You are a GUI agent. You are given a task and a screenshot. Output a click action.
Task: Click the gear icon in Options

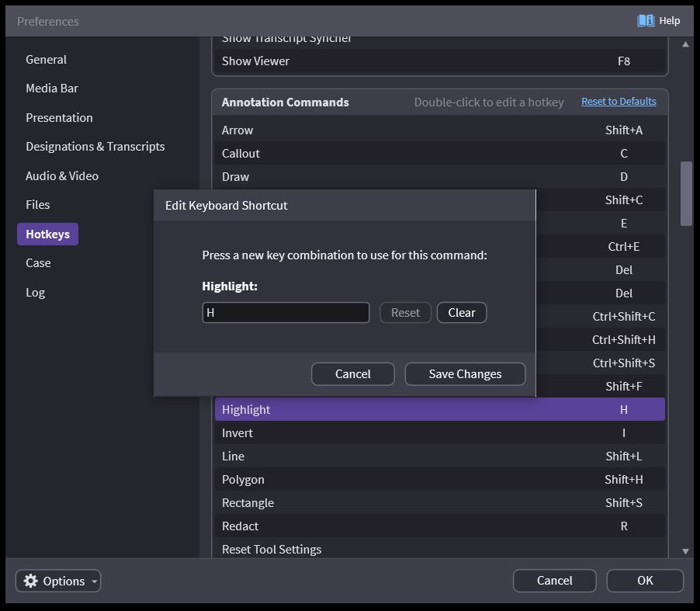coord(31,581)
